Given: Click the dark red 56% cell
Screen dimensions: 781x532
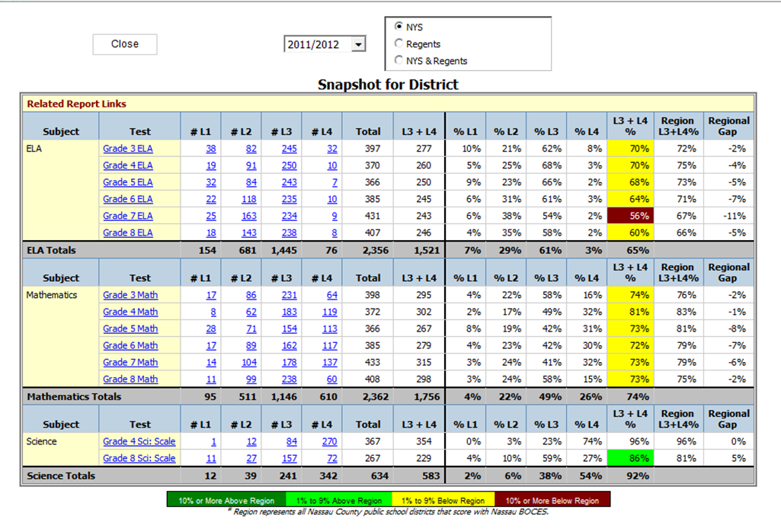Looking at the screenshot, I should tap(631, 216).
